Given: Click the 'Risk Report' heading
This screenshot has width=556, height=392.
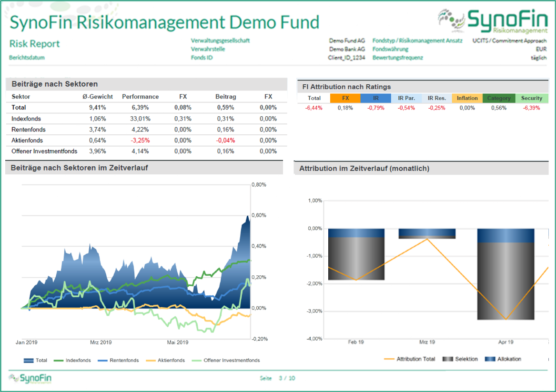Looking at the screenshot, I should click(x=34, y=44).
